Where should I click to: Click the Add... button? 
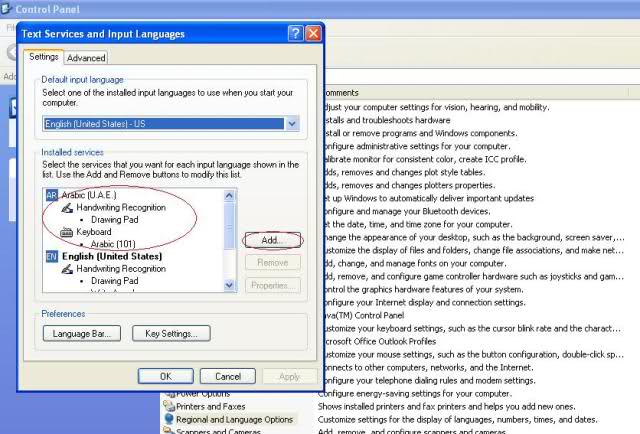pyautogui.click(x=273, y=240)
